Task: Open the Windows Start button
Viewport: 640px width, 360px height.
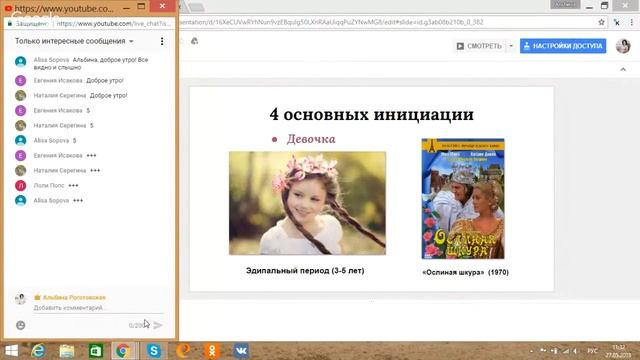Action: [11, 351]
